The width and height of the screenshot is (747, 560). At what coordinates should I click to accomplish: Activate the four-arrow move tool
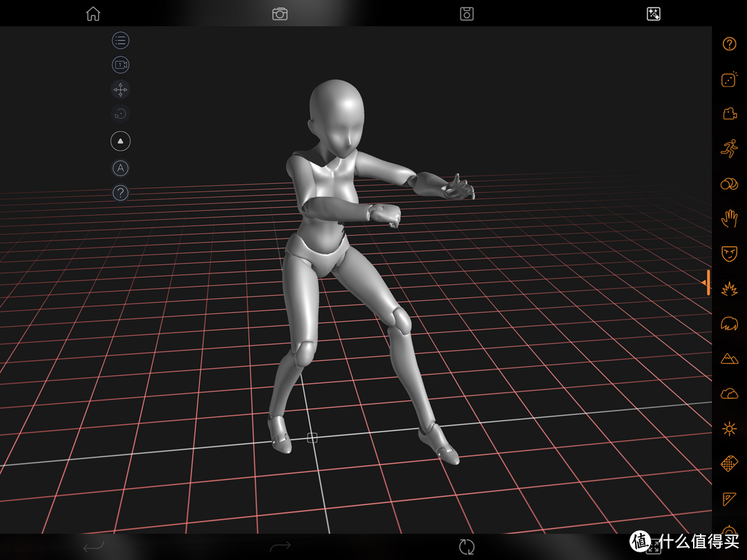coord(120,89)
